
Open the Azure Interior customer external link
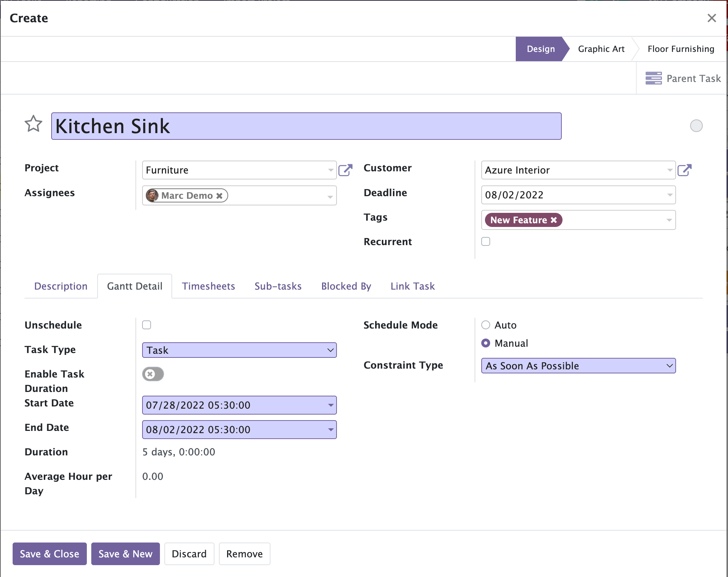684,170
